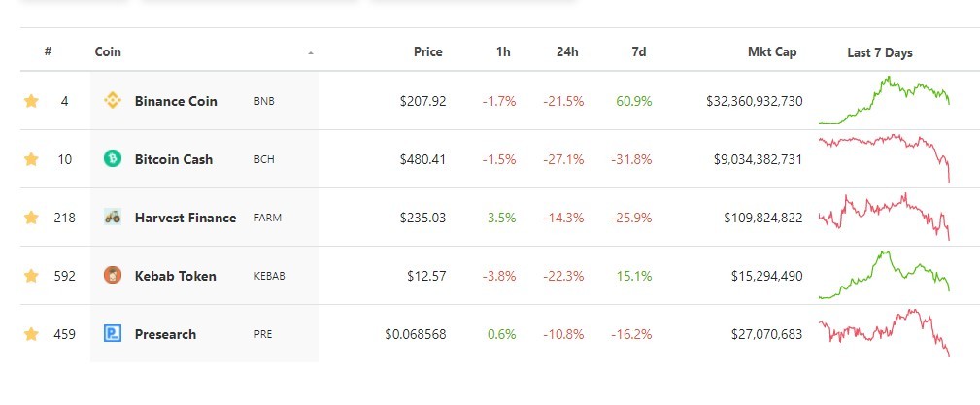Sort by the 24h change column
Image resolution: width=980 pixels, height=405 pixels.
567,51
